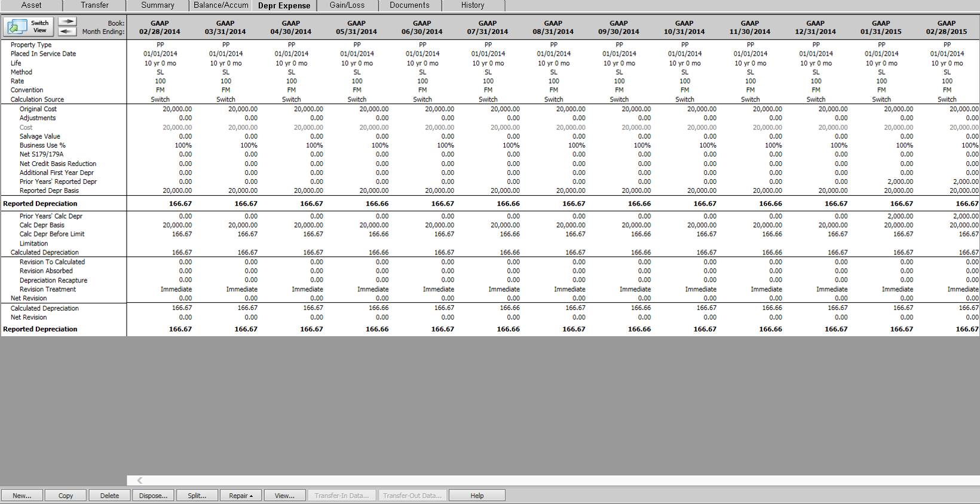Switch to the Asset tab
This screenshot has height=504, width=980.
pos(31,5)
